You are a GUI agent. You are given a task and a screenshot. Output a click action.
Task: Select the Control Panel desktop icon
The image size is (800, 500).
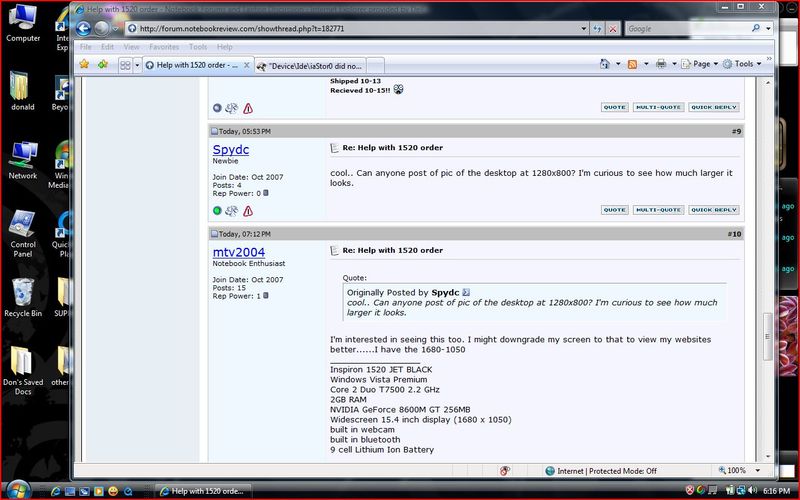[x=22, y=234]
